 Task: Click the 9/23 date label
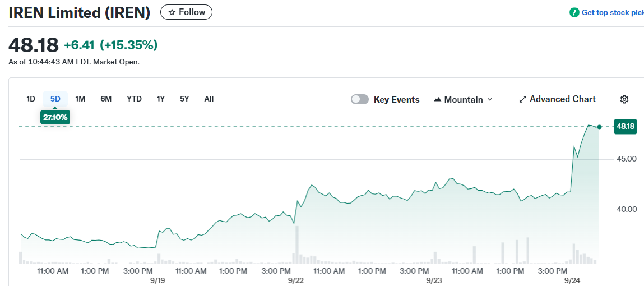tap(434, 280)
